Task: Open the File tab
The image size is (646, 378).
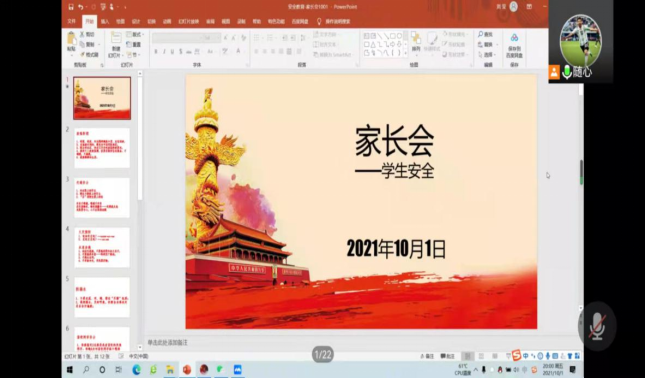Action: pyautogui.click(x=72, y=21)
